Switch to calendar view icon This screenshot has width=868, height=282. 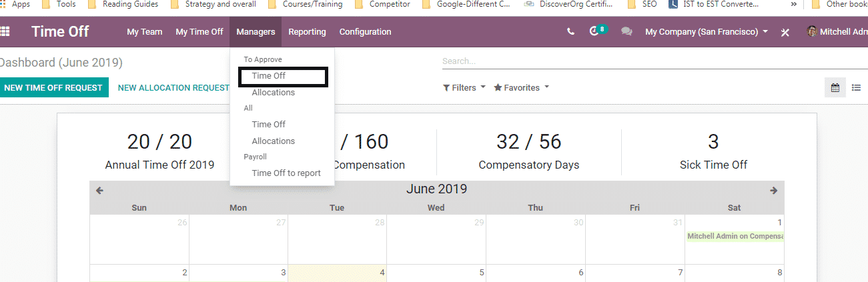[835, 87]
